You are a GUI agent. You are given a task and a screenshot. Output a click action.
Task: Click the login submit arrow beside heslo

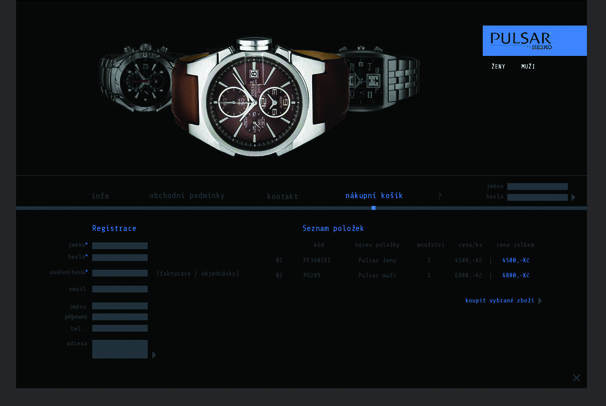coord(573,198)
